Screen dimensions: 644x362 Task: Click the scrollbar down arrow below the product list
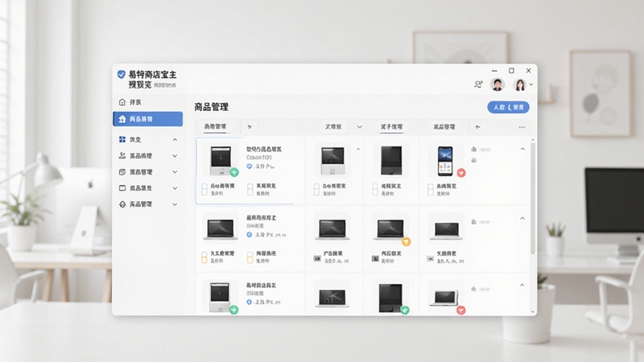click(x=533, y=312)
